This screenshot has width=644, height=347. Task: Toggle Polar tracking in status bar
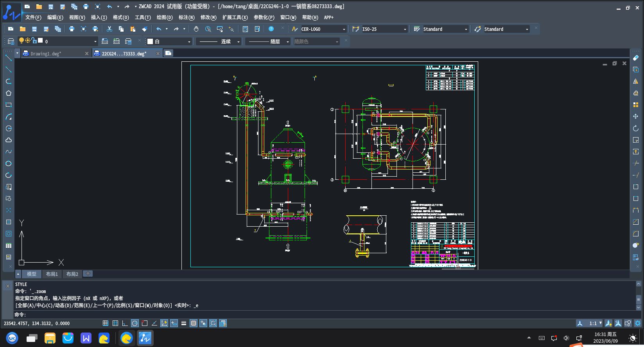[135, 323]
